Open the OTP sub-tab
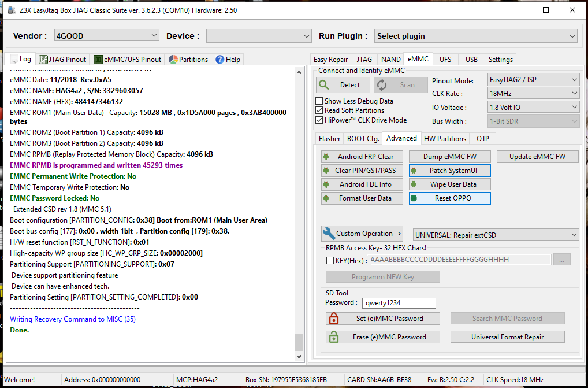 tap(483, 138)
